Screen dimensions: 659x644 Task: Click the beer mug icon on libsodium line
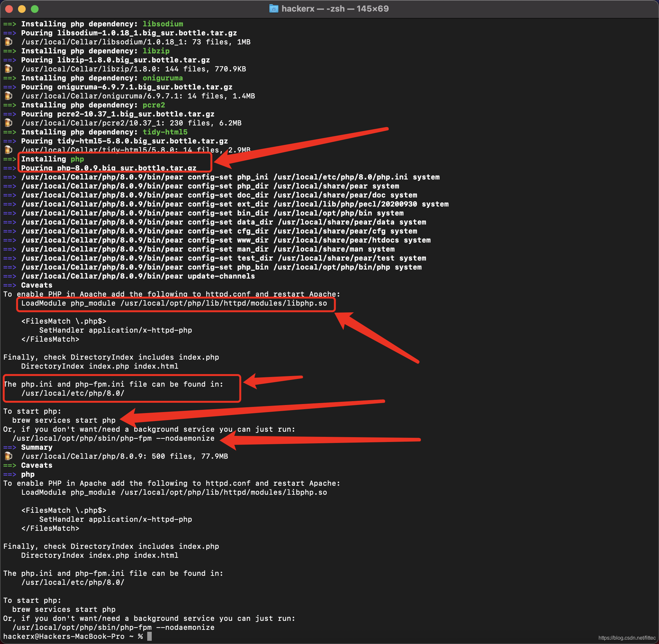point(8,41)
